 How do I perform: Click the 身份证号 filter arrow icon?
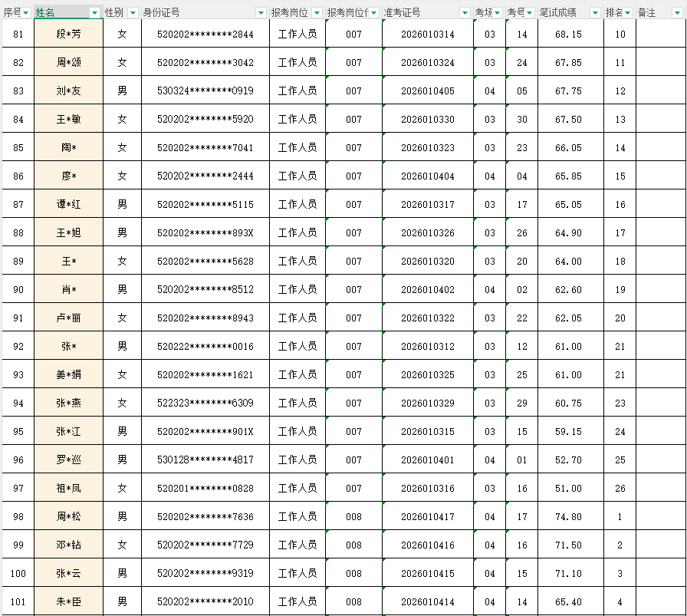coord(260,12)
